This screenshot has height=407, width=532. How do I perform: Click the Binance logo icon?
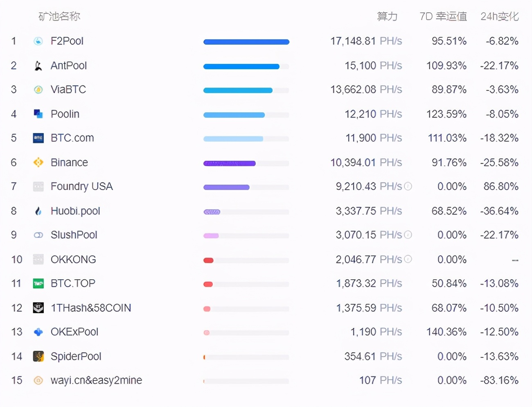(38, 163)
